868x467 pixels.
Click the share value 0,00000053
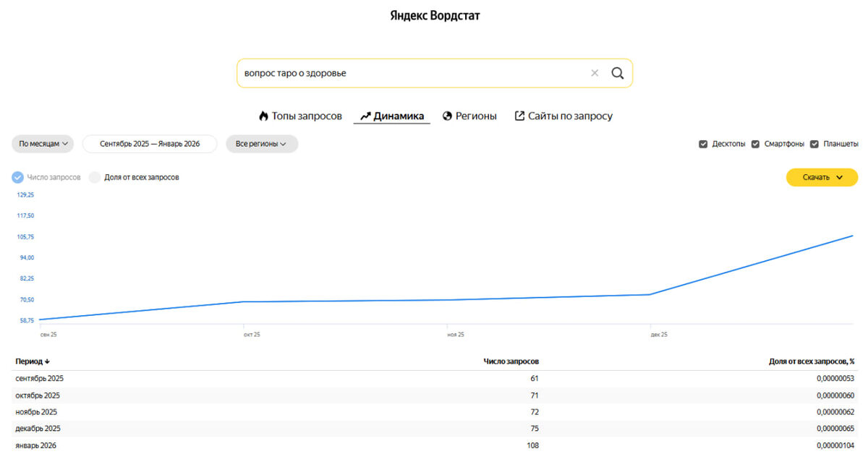(835, 378)
